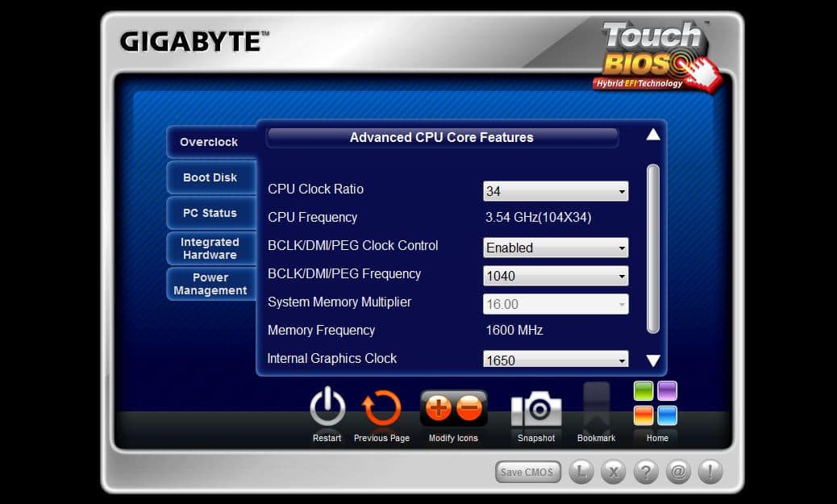Switch to the Boot Disk tab

click(x=210, y=177)
